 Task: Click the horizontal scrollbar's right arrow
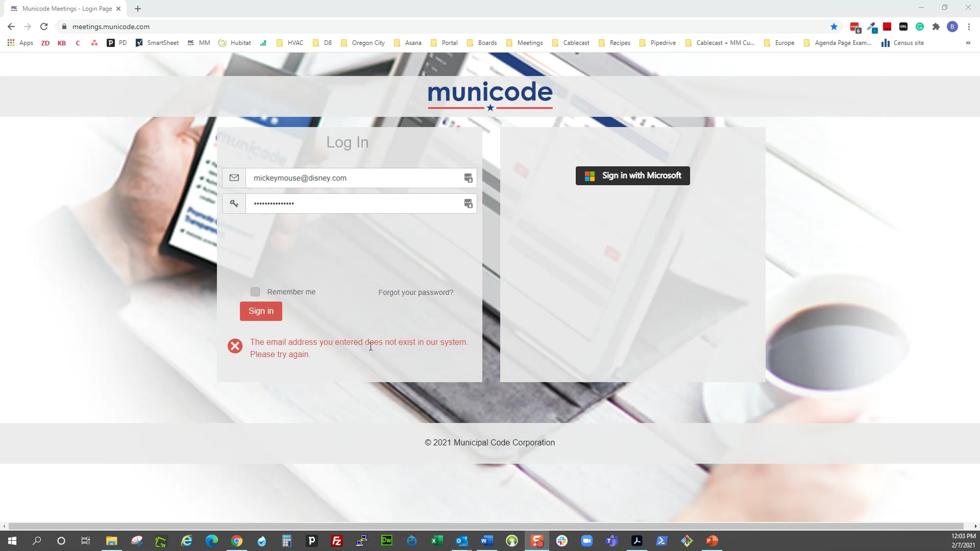coord(976,526)
